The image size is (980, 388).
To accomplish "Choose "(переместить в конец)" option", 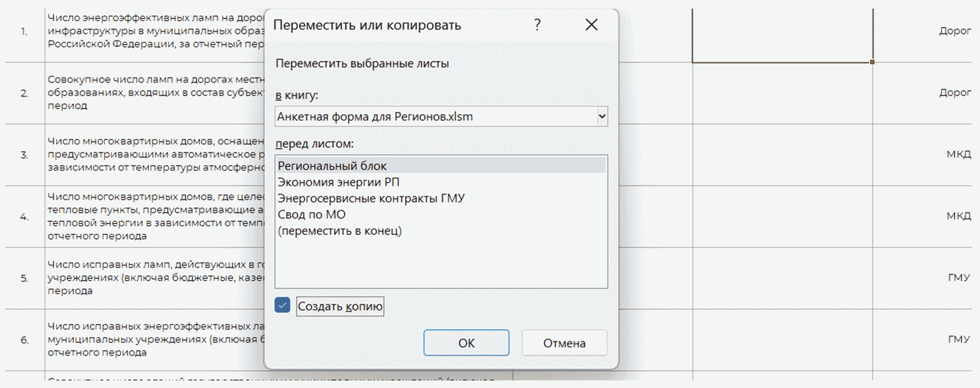I will (x=340, y=231).
